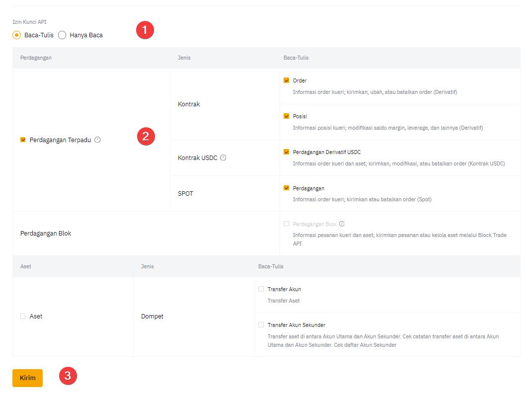The height and width of the screenshot is (396, 532).
Task: Click the Kontrak cell in Jenis column
Action: pyautogui.click(x=189, y=104)
